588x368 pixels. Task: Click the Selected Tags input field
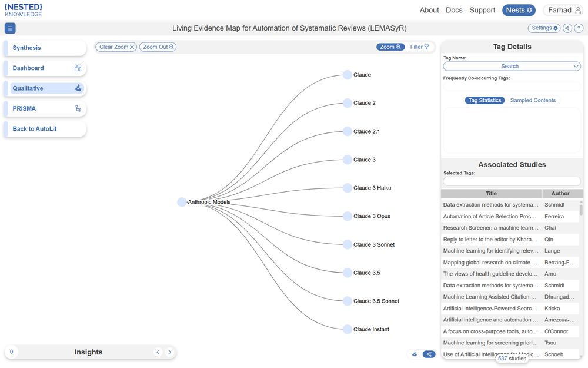pyautogui.click(x=512, y=181)
